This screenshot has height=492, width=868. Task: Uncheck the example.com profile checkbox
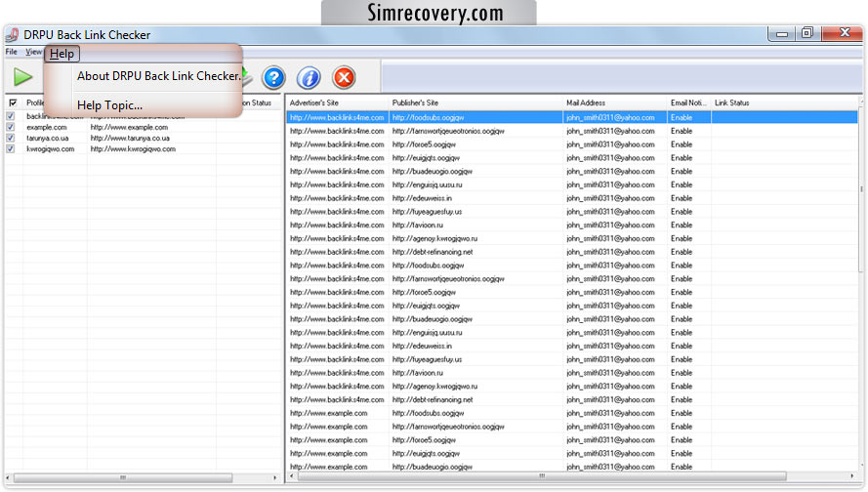pos(11,127)
